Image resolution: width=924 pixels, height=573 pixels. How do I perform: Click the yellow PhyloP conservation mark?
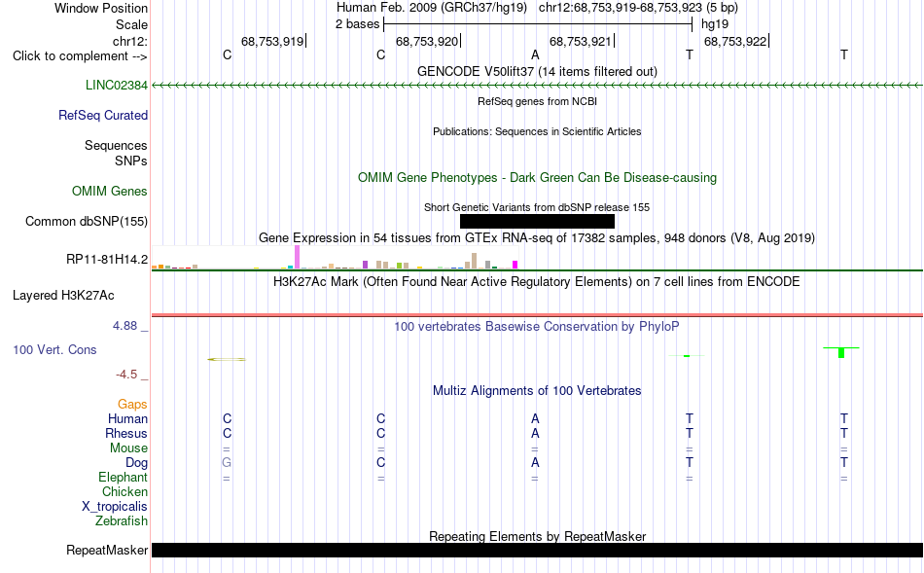(x=227, y=359)
